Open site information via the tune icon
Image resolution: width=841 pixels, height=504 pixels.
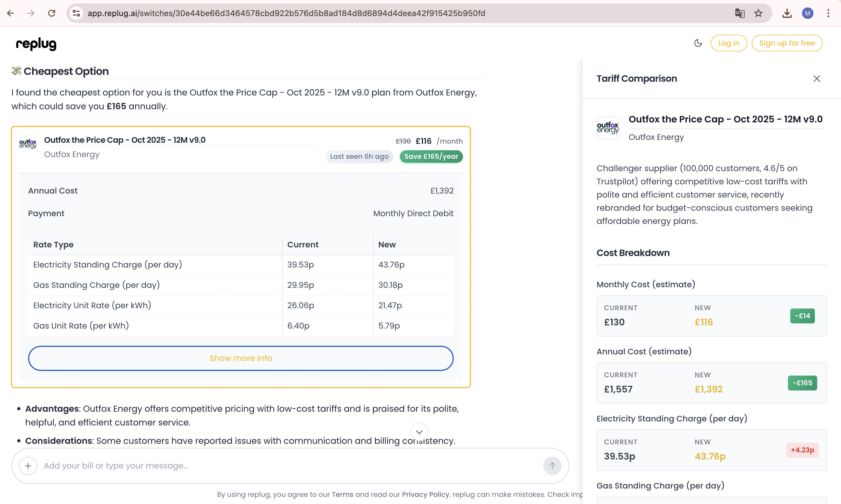click(x=76, y=13)
